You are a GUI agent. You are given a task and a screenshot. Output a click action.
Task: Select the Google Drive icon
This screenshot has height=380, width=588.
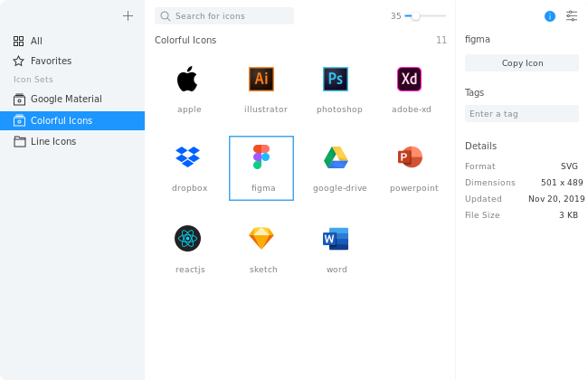pos(336,158)
